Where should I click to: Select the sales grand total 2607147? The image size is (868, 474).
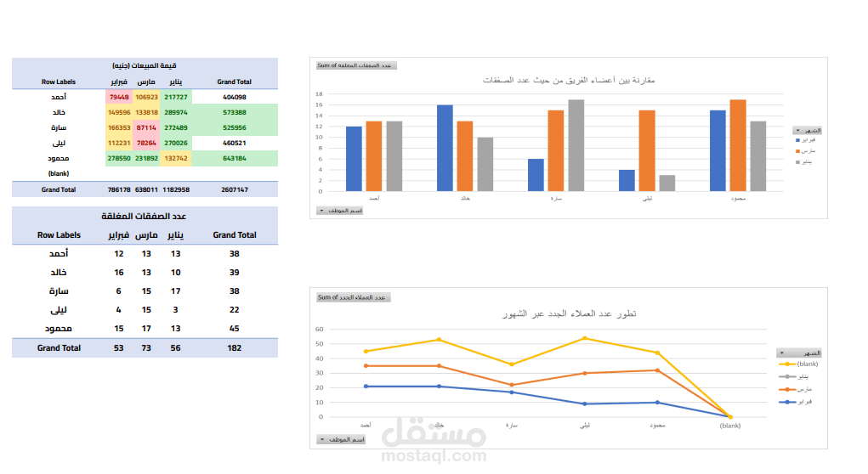pyautogui.click(x=235, y=189)
